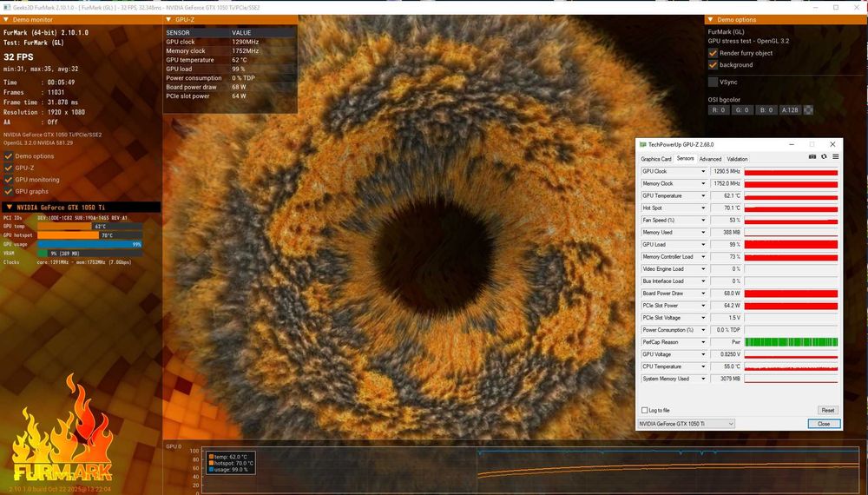
Task: Enable Log to file in GPU-Z
Action: (644, 410)
